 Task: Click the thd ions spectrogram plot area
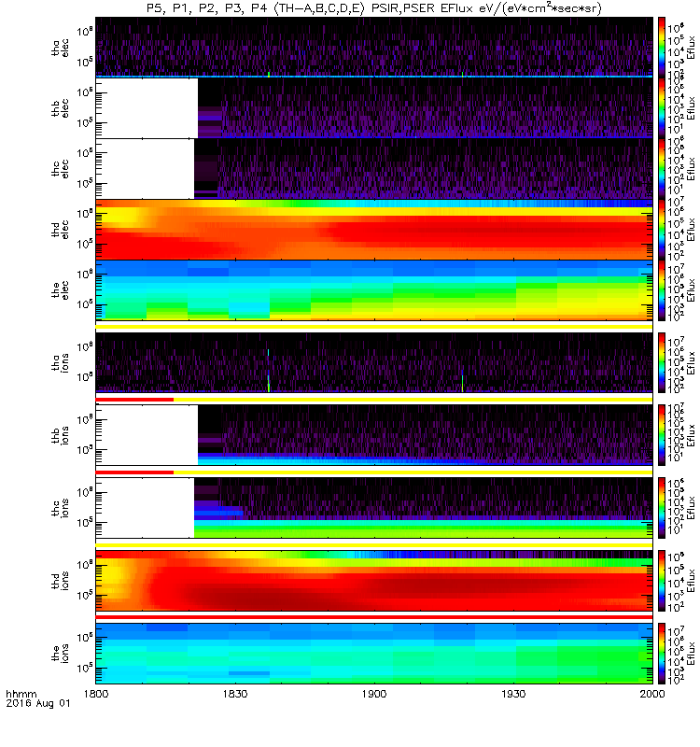click(x=374, y=580)
